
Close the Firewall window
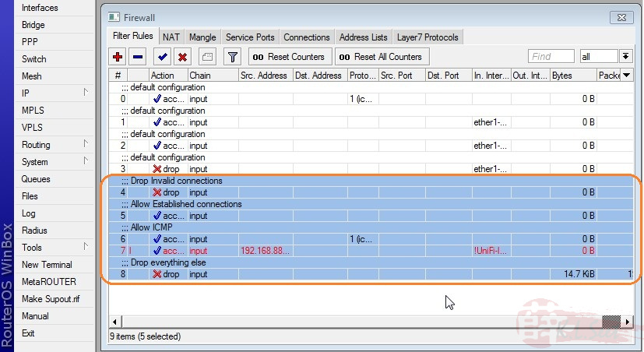621,17
